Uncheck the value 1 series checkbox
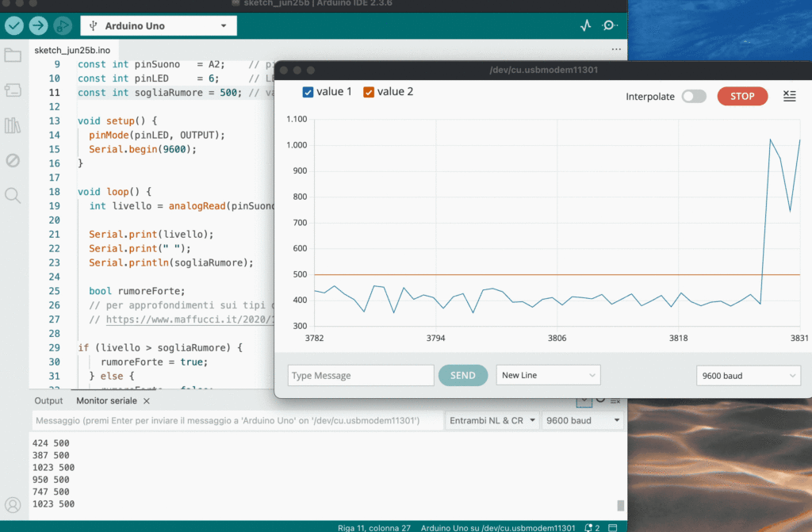 pos(308,92)
